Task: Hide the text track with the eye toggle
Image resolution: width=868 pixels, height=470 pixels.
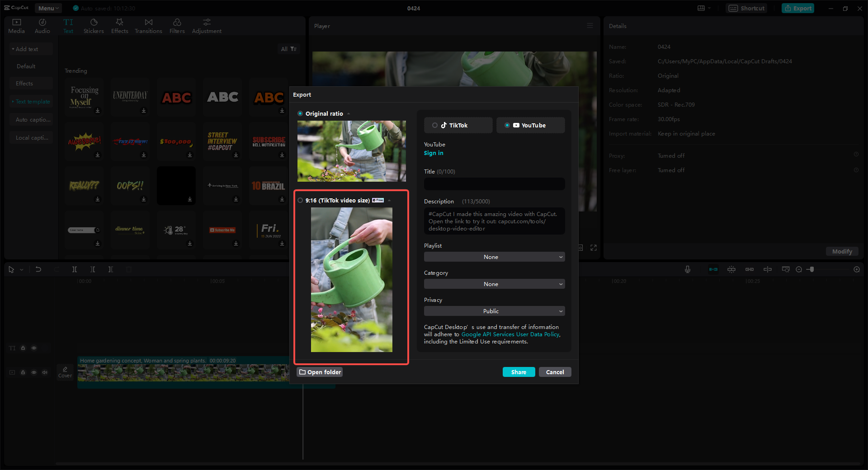Action: 34,348
